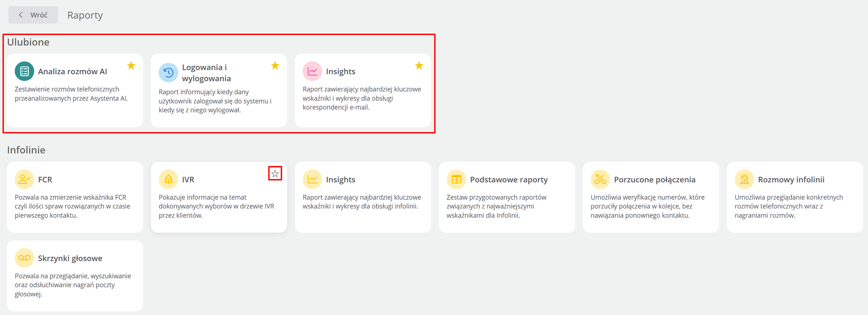
Task: Click the IVR tree icon
Action: (168, 180)
